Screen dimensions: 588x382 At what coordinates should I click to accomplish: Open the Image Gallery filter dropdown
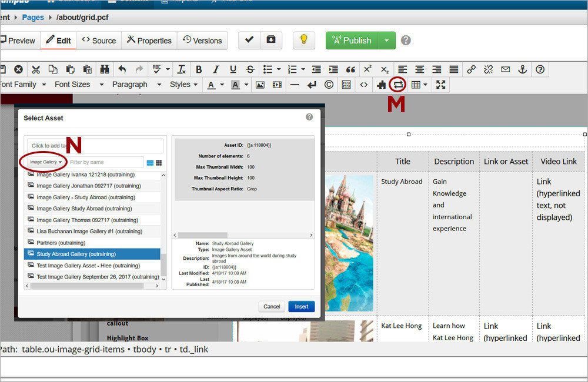pyautogui.click(x=46, y=162)
